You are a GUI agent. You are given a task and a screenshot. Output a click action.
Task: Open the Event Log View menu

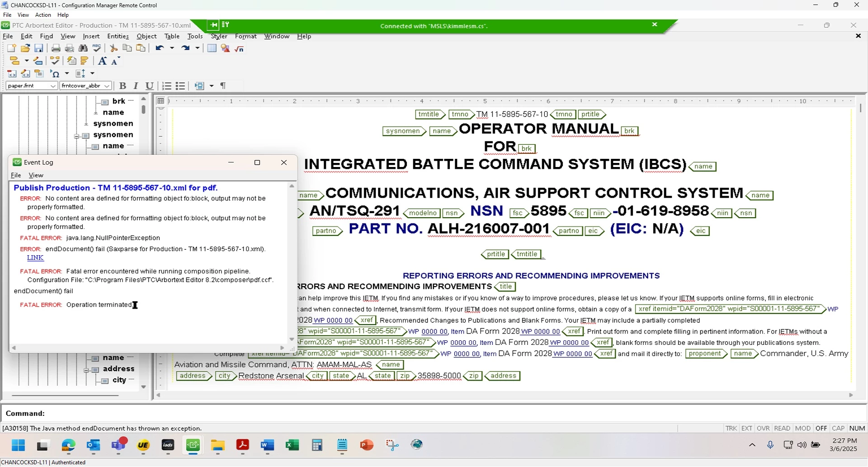[36, 176]
